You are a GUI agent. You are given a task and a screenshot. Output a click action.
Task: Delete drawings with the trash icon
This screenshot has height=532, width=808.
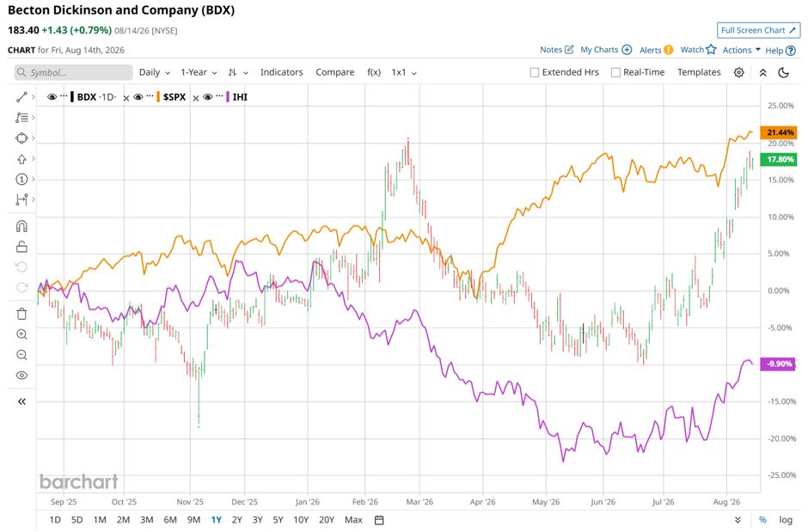pyautogui.click(x=21, y=314)
